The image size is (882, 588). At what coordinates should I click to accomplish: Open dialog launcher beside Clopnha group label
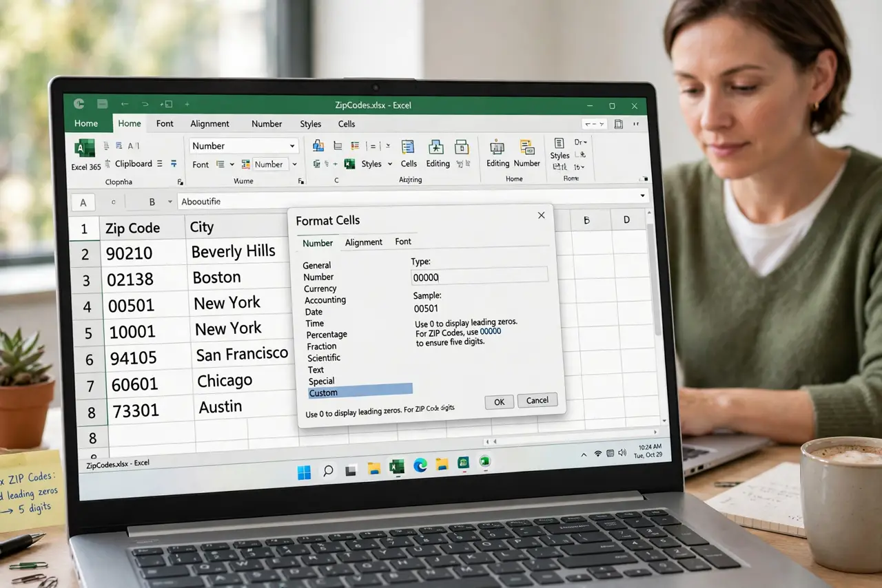181,182
